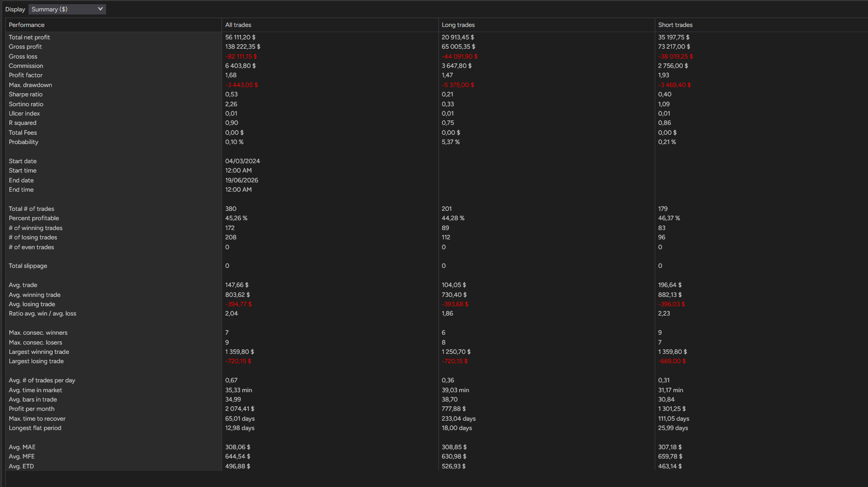Click Long trades net profit 20 913,45 $
The image size is (868, 487).
(458, 37)
